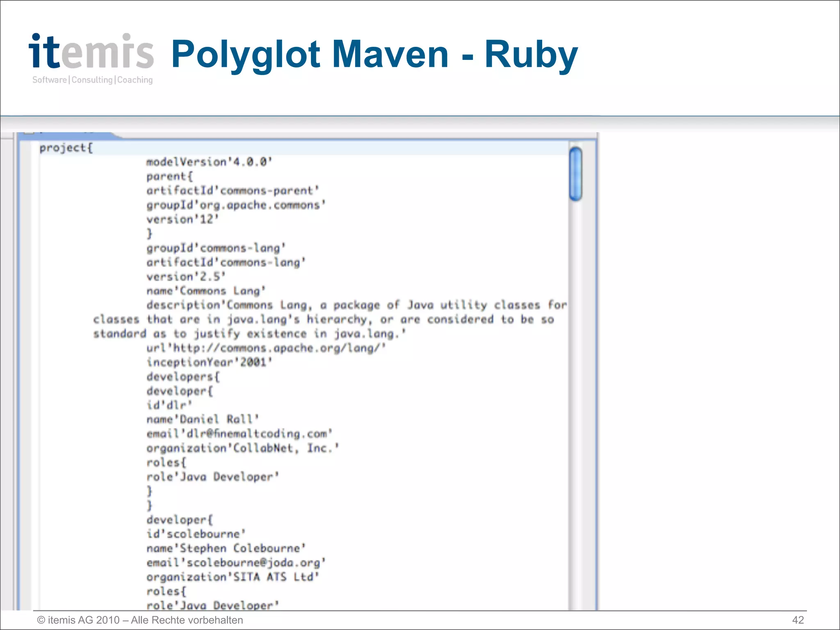Click id'dlr' line
Image resolution: width=840 pixels, height=630 pixels.
pos(169,405)
